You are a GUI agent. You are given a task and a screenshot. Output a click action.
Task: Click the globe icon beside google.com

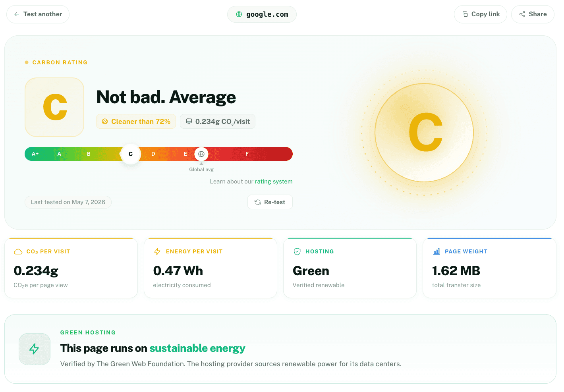(239, 14)
